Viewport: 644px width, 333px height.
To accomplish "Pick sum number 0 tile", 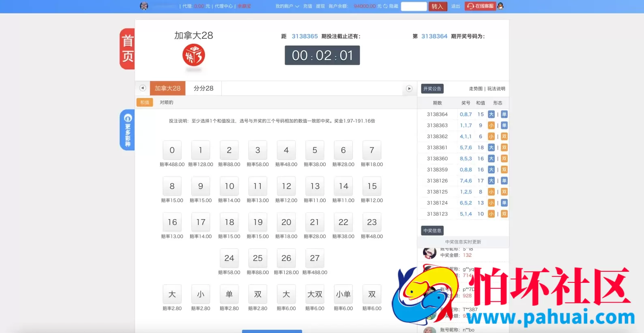I will point(172,150).
